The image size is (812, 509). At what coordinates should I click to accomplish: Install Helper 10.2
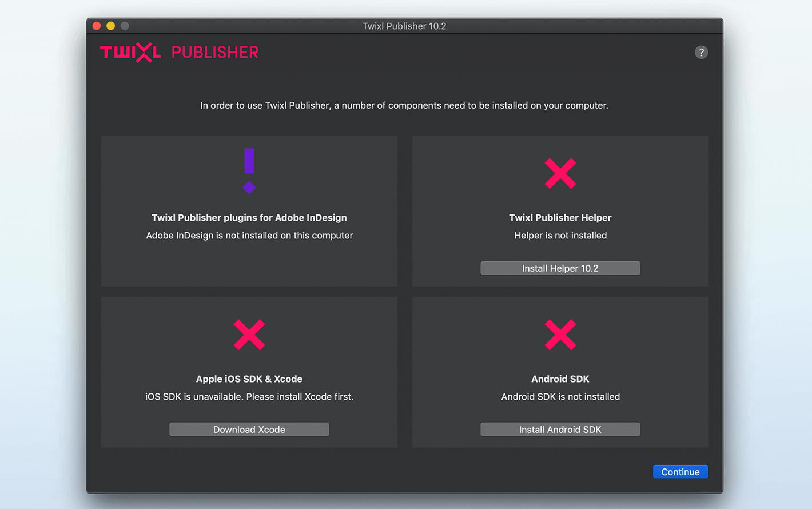(560, 268)
